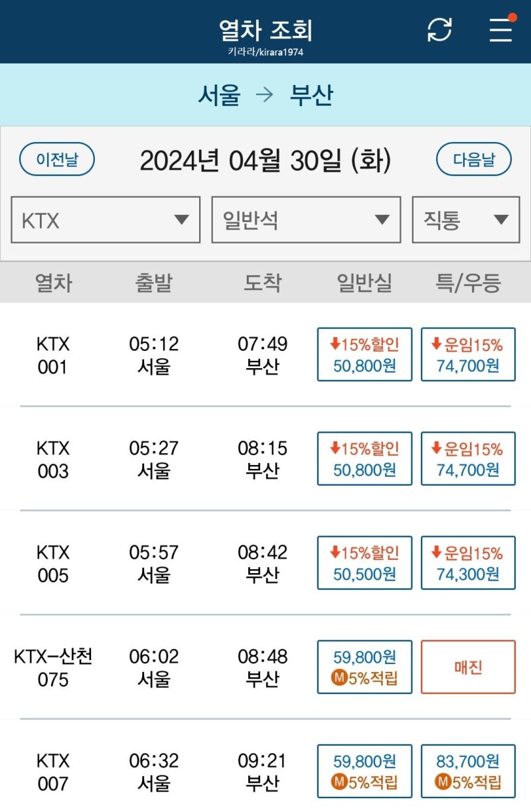Open the hamburger menu icon
Viewport: 531px width, 812px height.
point(501,29)
